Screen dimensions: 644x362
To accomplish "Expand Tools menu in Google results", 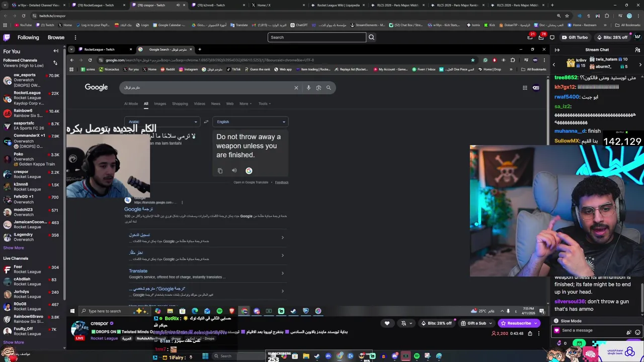I will click(264, 104).
